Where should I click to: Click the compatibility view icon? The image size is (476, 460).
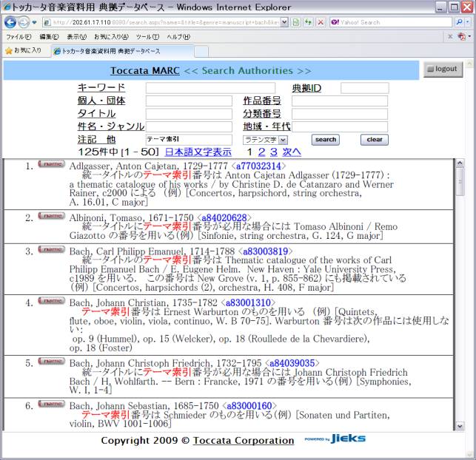point(296,22)
